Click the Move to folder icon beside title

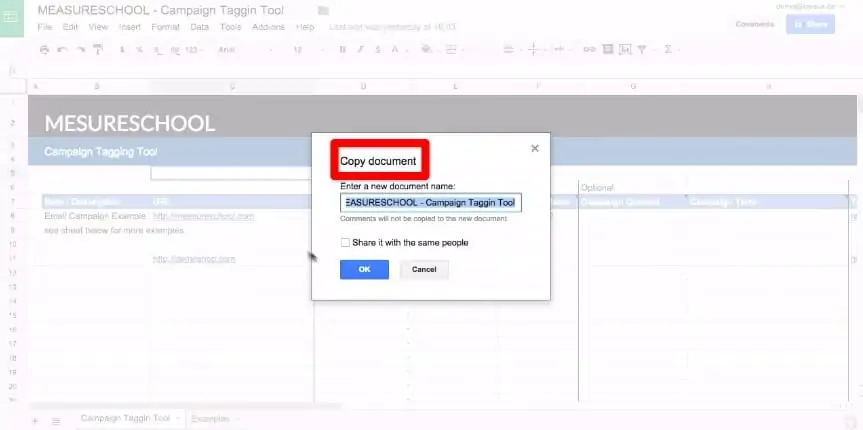pyautogui.click(x=324, y=10)
